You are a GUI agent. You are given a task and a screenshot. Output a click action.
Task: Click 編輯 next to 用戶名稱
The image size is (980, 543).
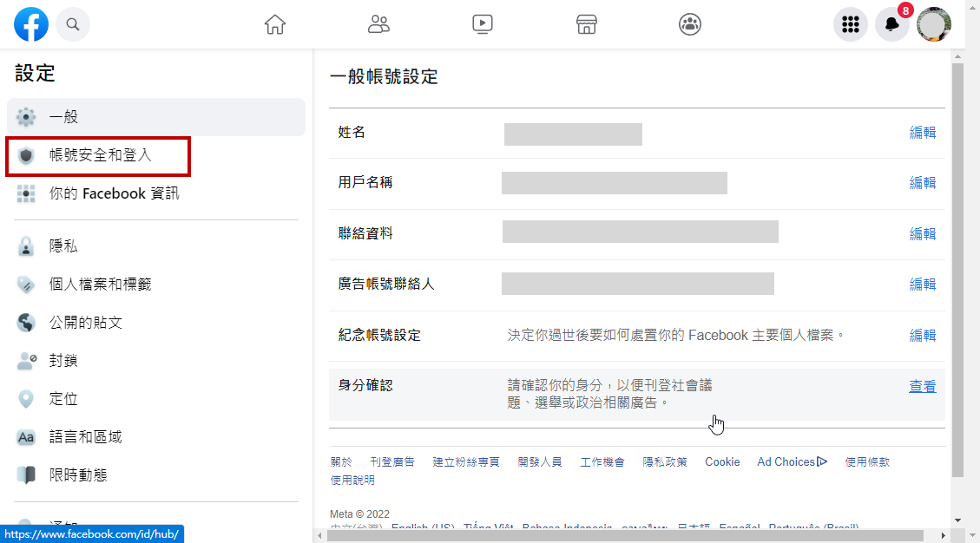922,183
